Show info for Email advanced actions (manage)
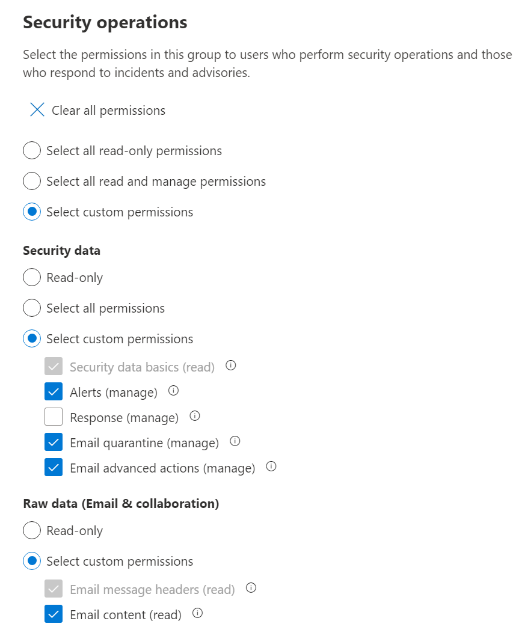Image resolution: width=513 pixels, height=630 pixels. click(271, 466)
